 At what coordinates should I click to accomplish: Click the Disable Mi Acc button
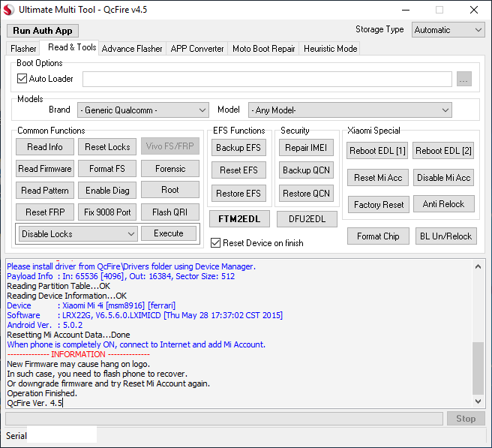point(444,178)
